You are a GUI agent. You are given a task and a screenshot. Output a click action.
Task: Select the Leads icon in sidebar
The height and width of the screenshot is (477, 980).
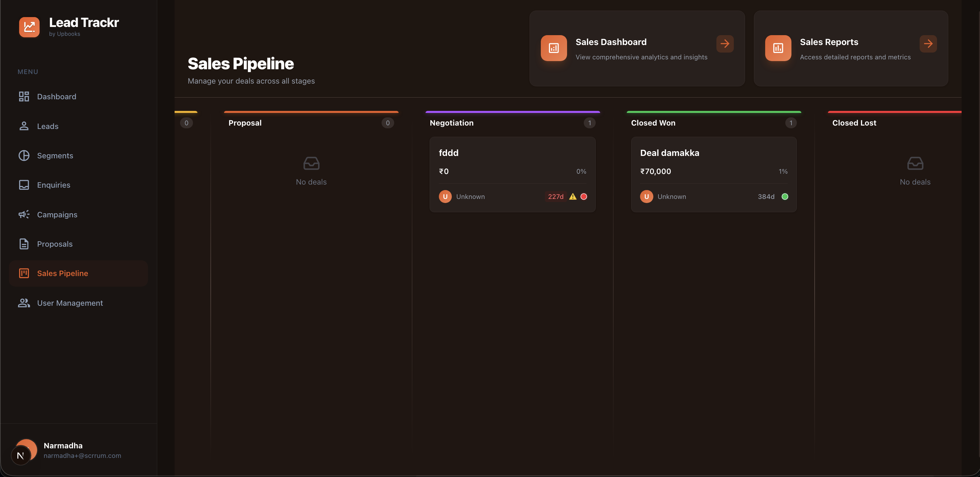click(24, 126)
